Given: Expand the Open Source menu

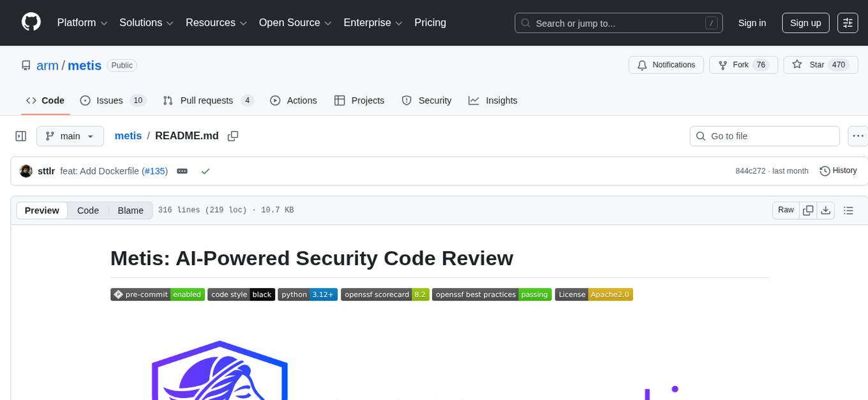Looking at the screenshot, I should coord(295,23).
